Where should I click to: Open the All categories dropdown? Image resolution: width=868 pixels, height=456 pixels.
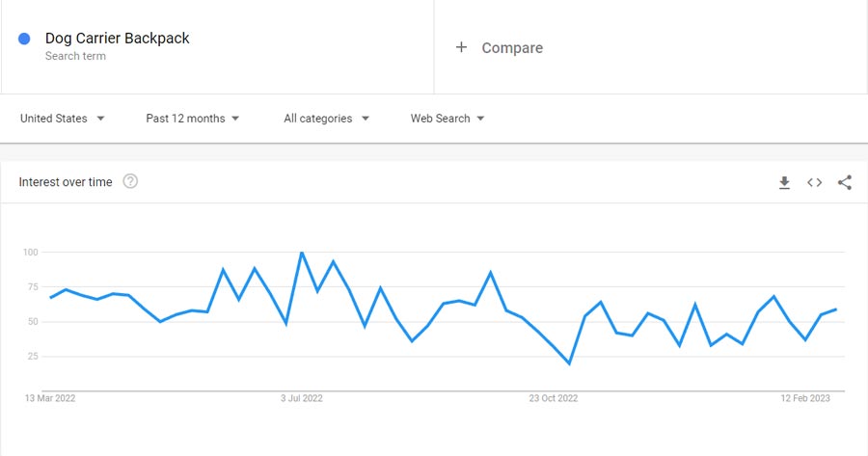click(x=326, y=119)
